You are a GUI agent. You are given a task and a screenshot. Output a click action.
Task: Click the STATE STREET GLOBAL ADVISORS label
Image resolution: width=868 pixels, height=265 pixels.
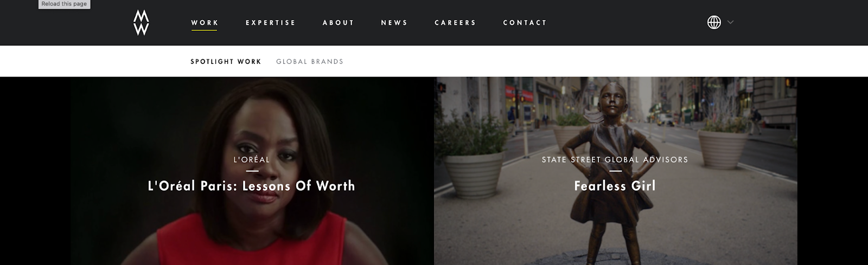(x=615, y=159)
